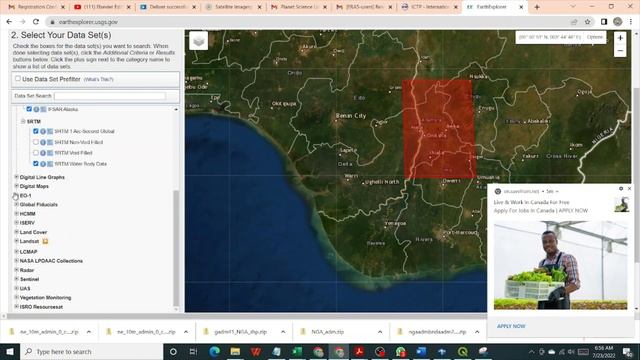The image size is (640, 360).
Task: Expand the Sentinel category
Action: 17,279
